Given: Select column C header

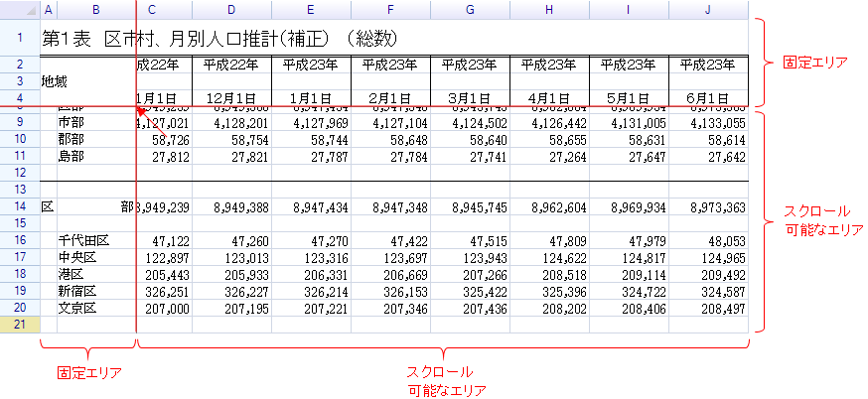Looking at the screenshot, I should click(x=152, y=10).
